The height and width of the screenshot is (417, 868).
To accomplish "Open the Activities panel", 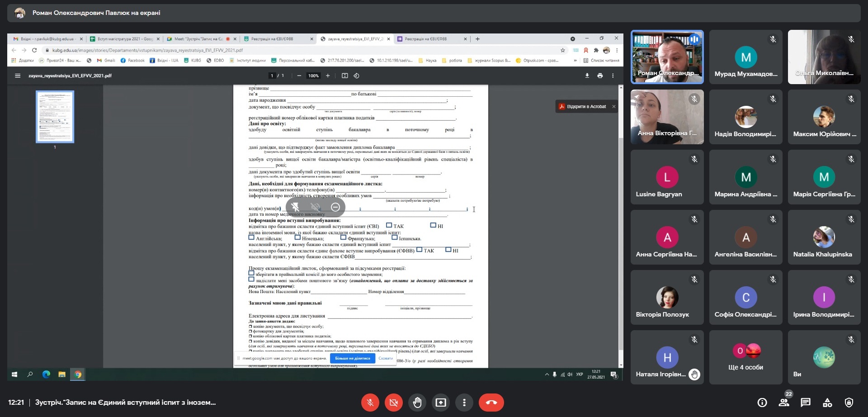I will (x=827, y=403).
